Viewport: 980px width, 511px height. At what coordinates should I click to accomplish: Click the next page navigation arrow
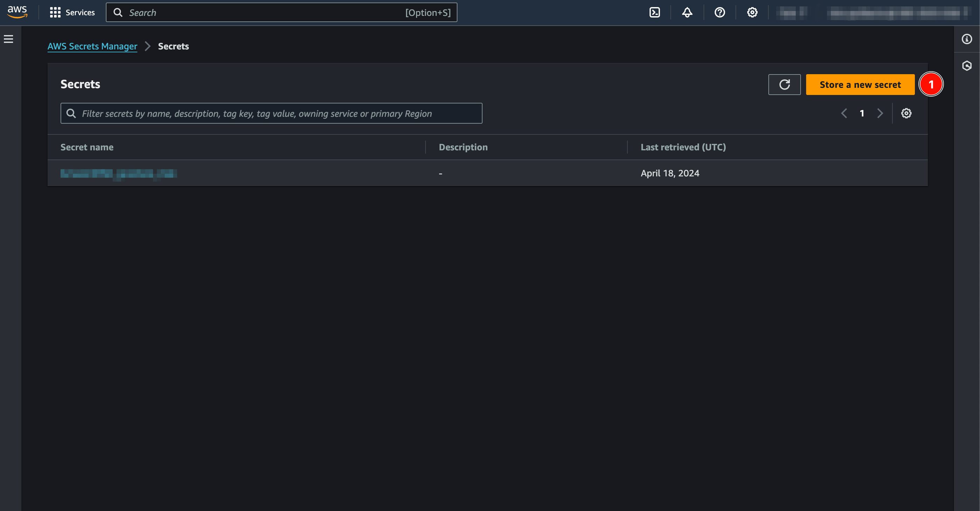point(880,113)
